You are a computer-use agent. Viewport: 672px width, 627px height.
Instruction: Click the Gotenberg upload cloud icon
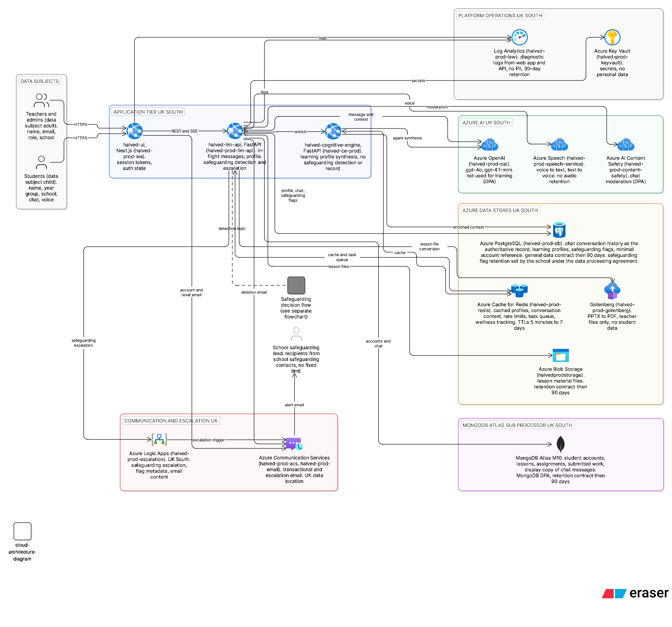612,291
